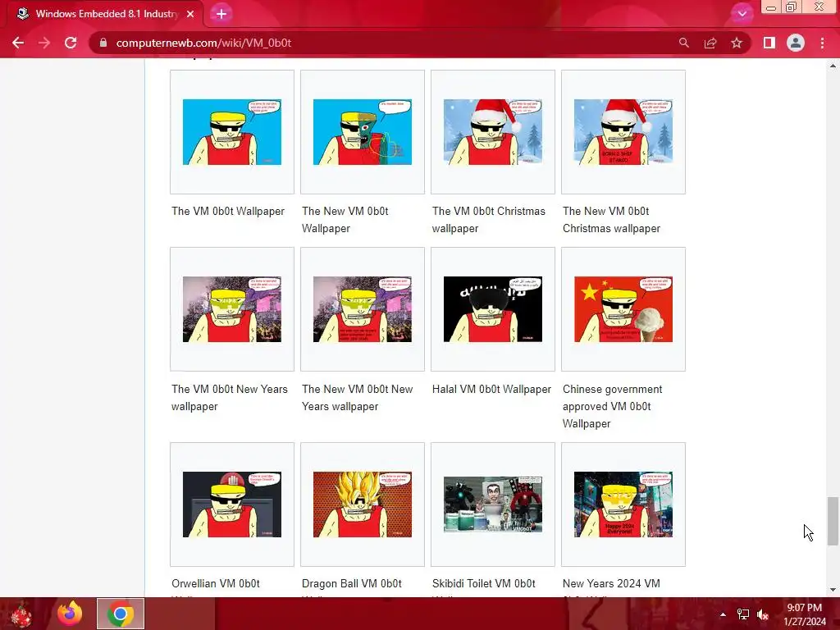This screenshot has height=630, width=840.
Task: Open the muted volume tray icon
Action: pyautogui.click(x=763, y=614)
